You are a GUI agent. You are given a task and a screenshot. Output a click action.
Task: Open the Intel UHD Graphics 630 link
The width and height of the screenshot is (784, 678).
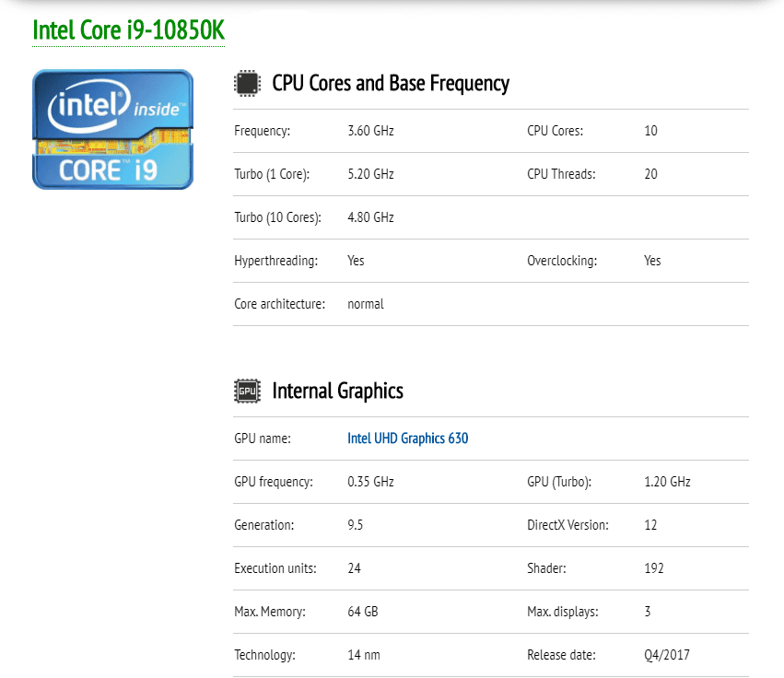tap(407, 438)
